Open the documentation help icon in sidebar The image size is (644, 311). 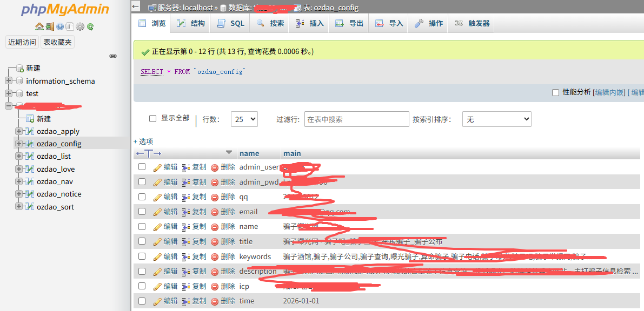[60, 26]
